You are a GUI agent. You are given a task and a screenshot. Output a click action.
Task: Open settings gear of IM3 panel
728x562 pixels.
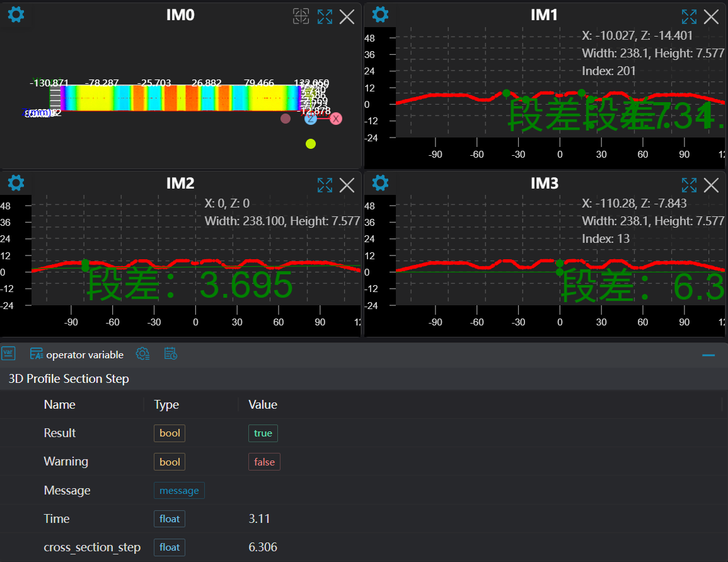[380, 183]
